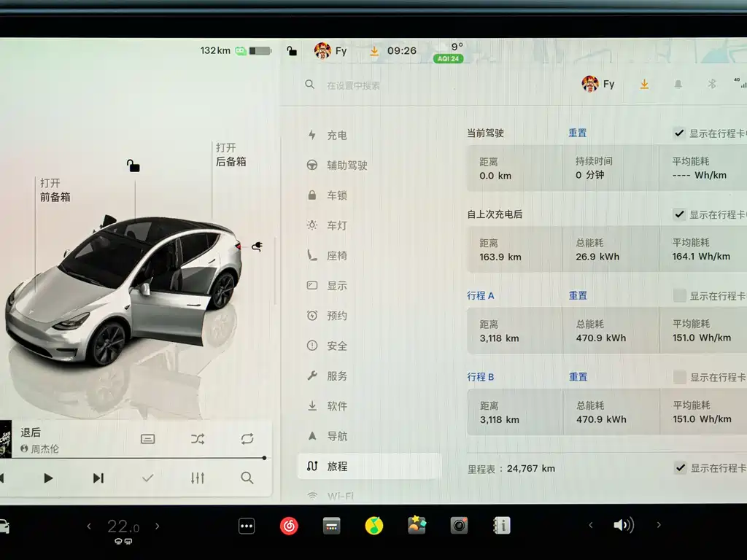747x560 pixels.
Task: Open the Bluetooth icon in the top bar
Action: click(711, 84)
